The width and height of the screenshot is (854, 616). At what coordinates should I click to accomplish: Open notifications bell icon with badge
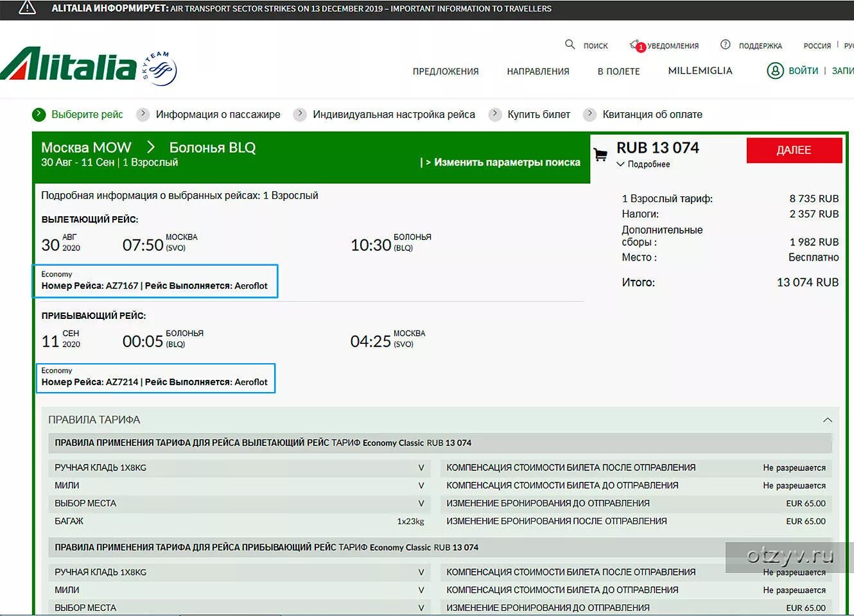(637, 46)
